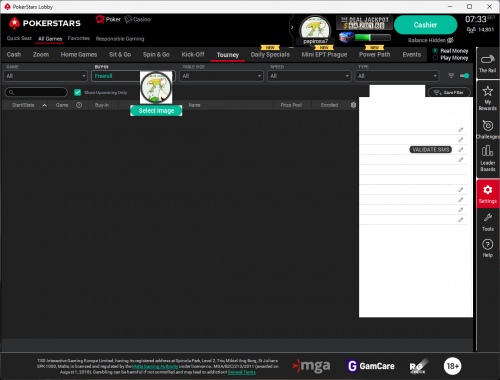Click the Cashier button
Screen dimensions: 500x380
[425, 25]
